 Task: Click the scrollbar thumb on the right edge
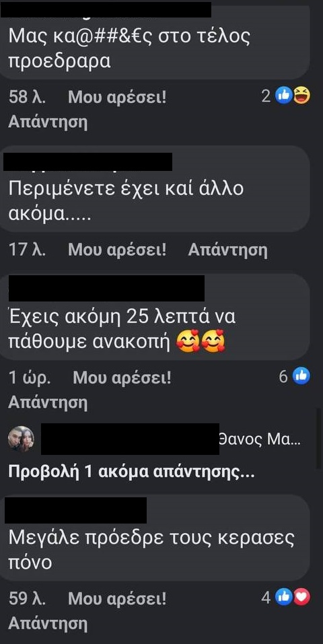coord(320,438)
